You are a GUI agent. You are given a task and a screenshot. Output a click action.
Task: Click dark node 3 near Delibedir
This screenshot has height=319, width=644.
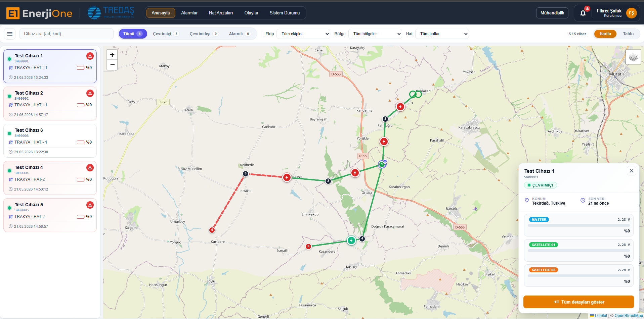click(246, 173)
